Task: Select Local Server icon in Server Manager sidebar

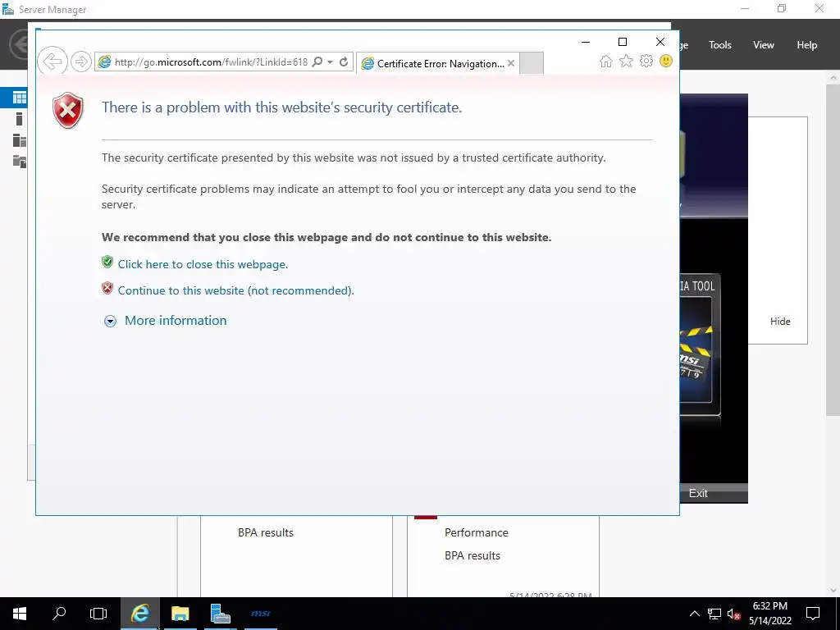Action: [x=20, y=119]
